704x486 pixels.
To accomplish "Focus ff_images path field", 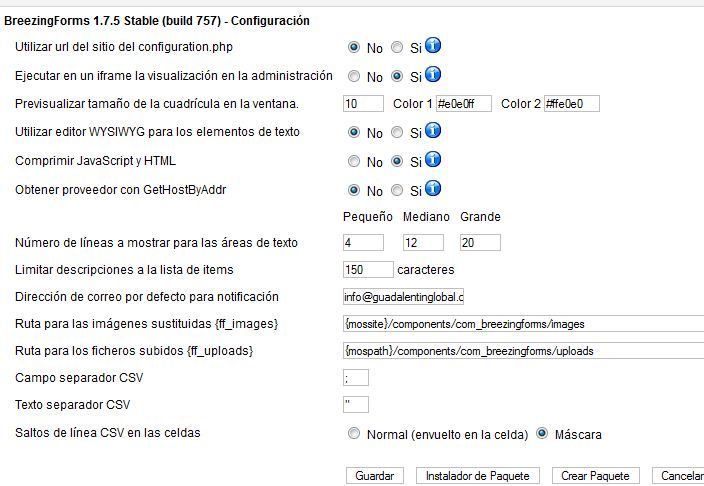I will [524, 324].
